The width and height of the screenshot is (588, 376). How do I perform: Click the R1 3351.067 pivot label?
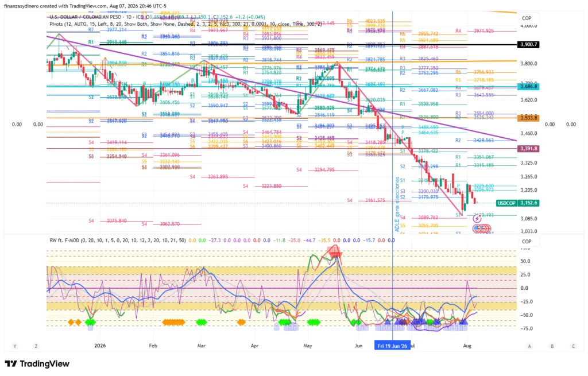coord(475,157)
